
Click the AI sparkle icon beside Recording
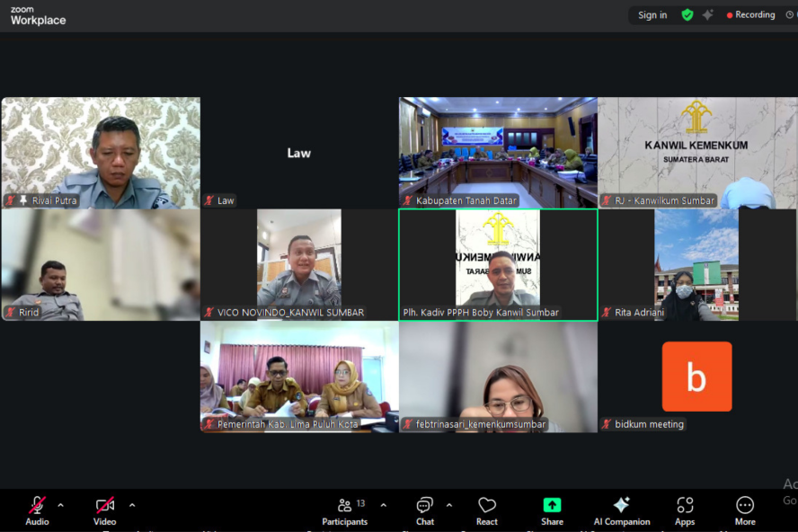[x=708, y=15]
